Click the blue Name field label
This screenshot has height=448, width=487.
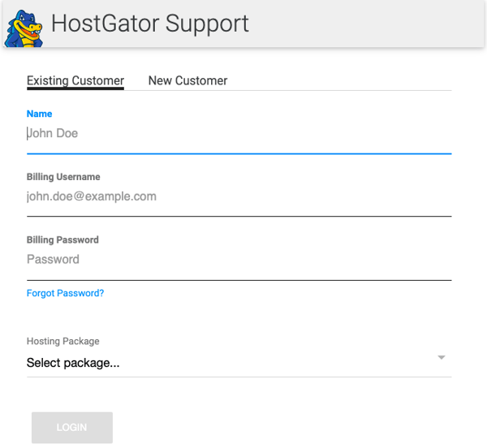point(39,114)
